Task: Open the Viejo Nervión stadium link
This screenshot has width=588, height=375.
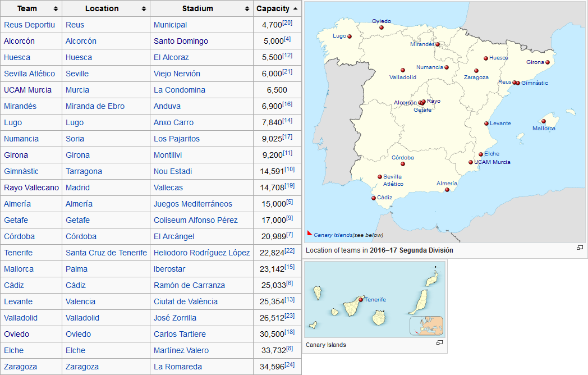Action: [x=177, y=74]
